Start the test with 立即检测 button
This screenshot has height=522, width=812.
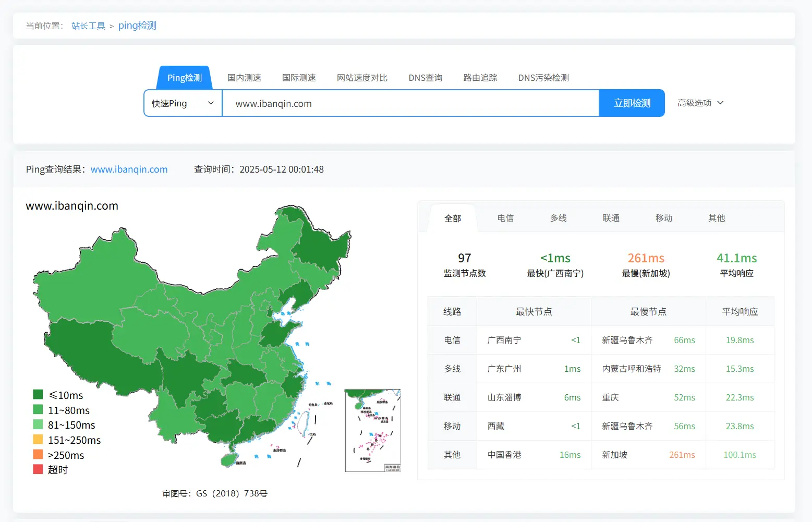(x=632, y=103)
